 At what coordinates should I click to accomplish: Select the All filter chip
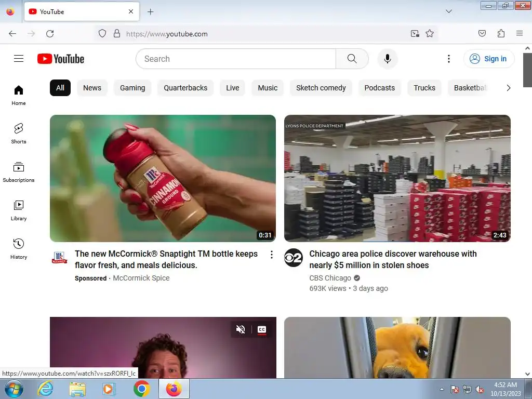point(60,88)
